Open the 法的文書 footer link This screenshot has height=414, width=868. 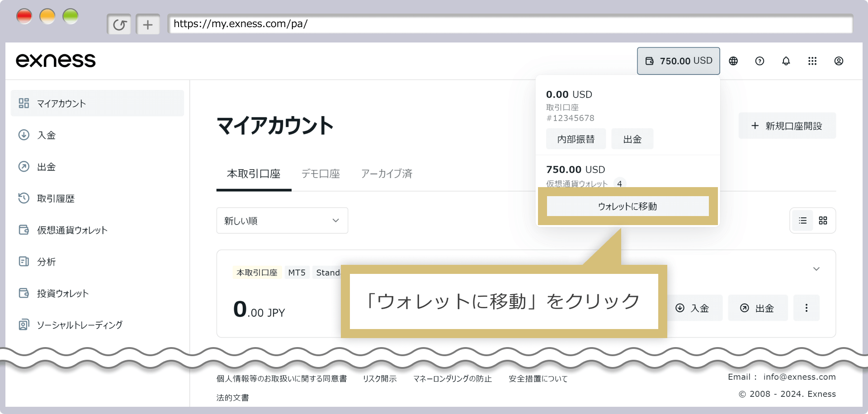[x=232, y=398]
